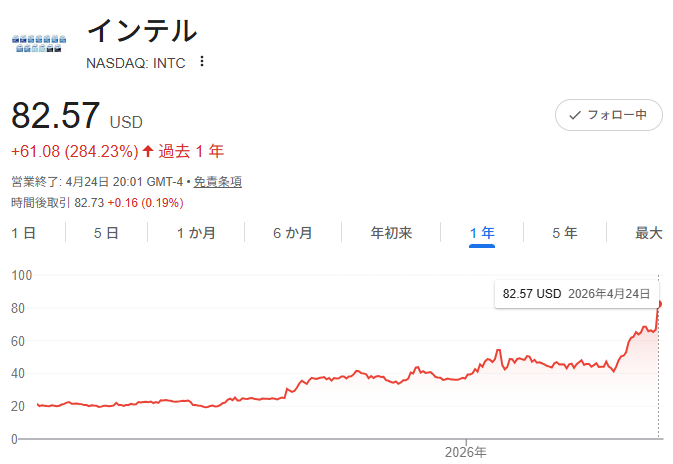
Task: Toggle the フォロー中 follow button
Action: click(x=608, y=115)
